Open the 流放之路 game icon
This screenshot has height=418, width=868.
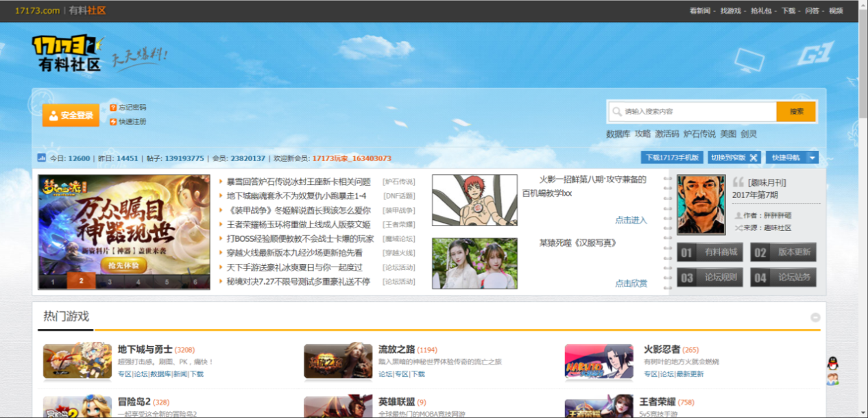(x=338, y=361)
